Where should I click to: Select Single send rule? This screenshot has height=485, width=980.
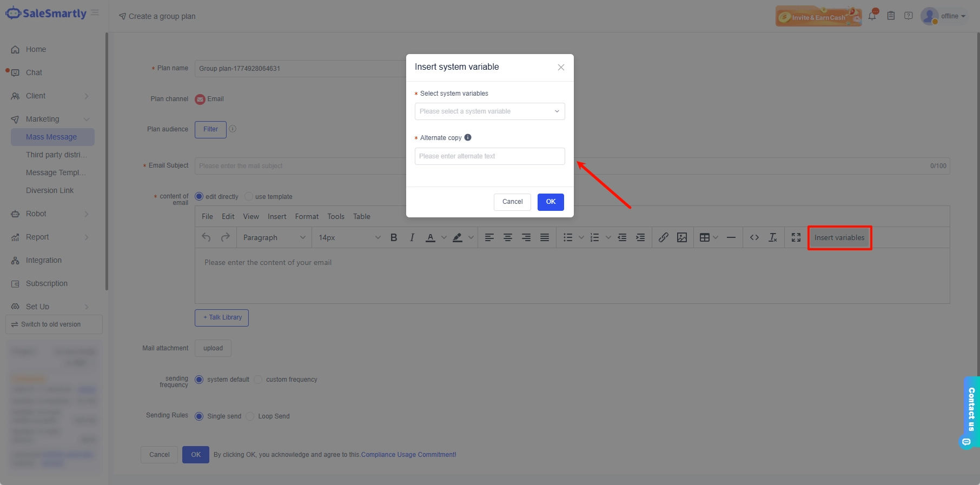(x=199, y=416)
